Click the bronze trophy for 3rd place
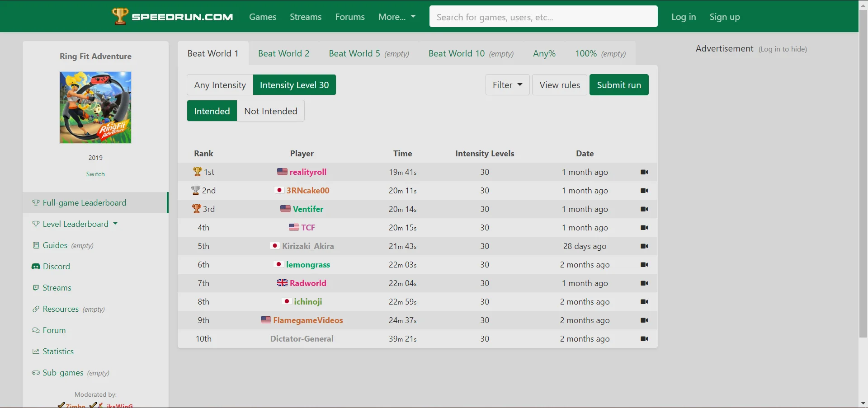The image size is (868, 408). [x=196, y=209]
